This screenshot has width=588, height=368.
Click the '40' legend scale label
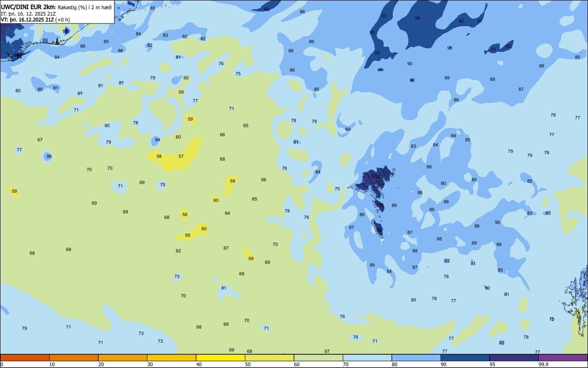click(199, 364)
